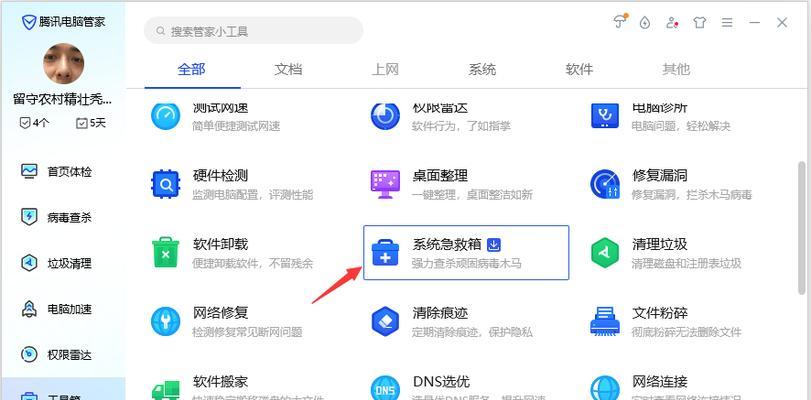Click the username 留守农村精壮秃...
Screen dimensions: 811x400
coord(62,99)
